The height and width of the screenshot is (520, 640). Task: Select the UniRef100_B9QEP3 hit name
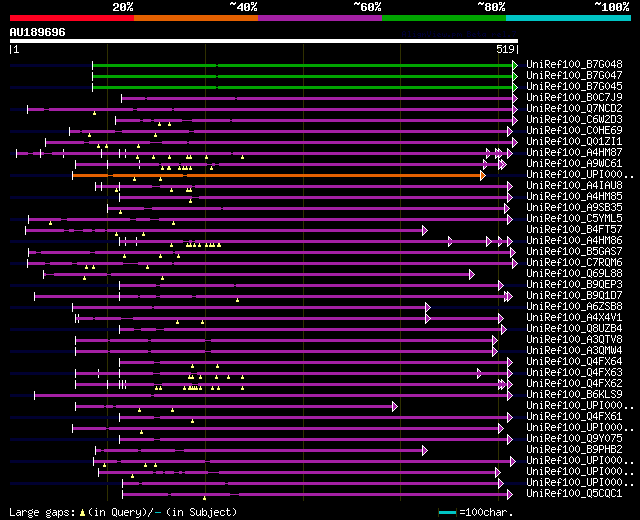[x=574, y=285]
